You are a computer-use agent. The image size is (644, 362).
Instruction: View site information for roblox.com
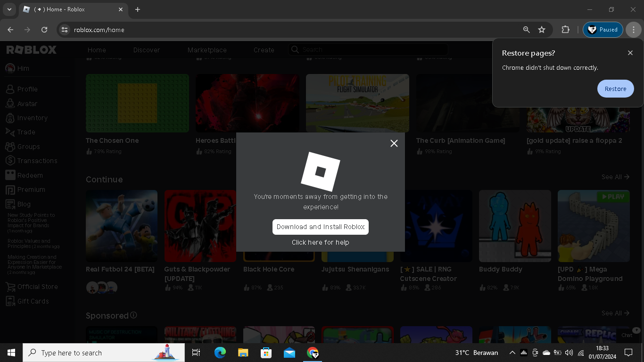[x=65, y=30]
